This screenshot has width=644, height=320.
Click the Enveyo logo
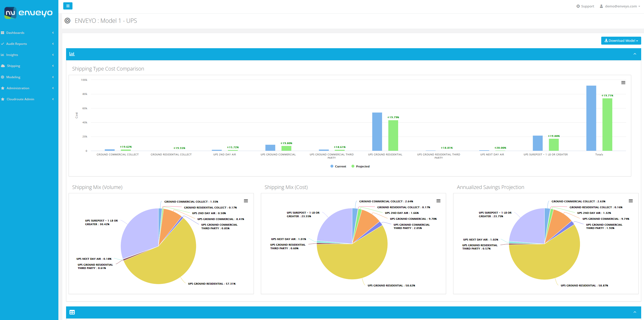pos(28,13)
